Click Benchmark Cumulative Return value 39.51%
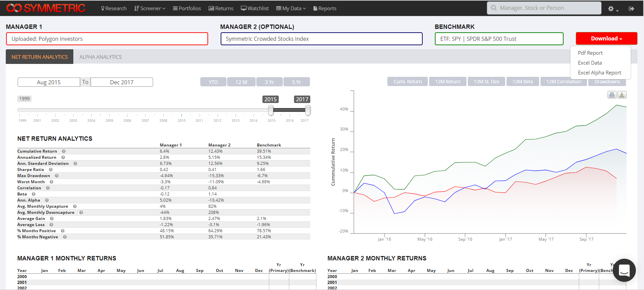The height and width of the screenshot is (290, 644). pos(264,151)
